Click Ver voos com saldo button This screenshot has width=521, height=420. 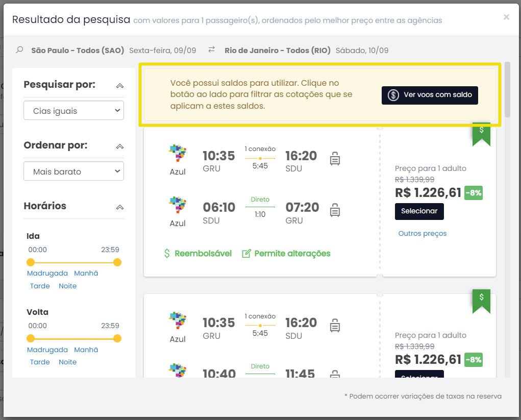430,95
